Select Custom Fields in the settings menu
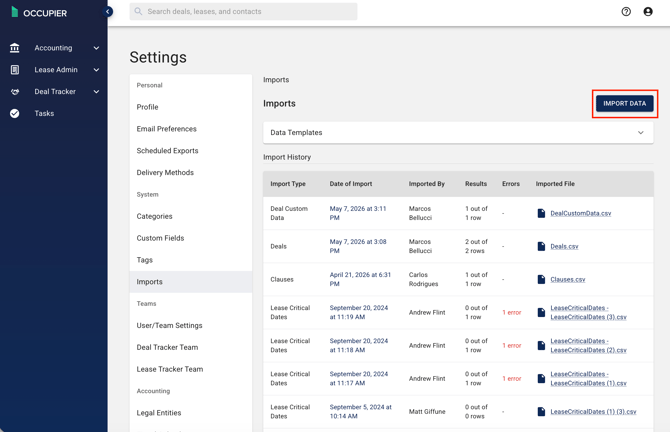The image size is (670, 432). tap(160, 238)
